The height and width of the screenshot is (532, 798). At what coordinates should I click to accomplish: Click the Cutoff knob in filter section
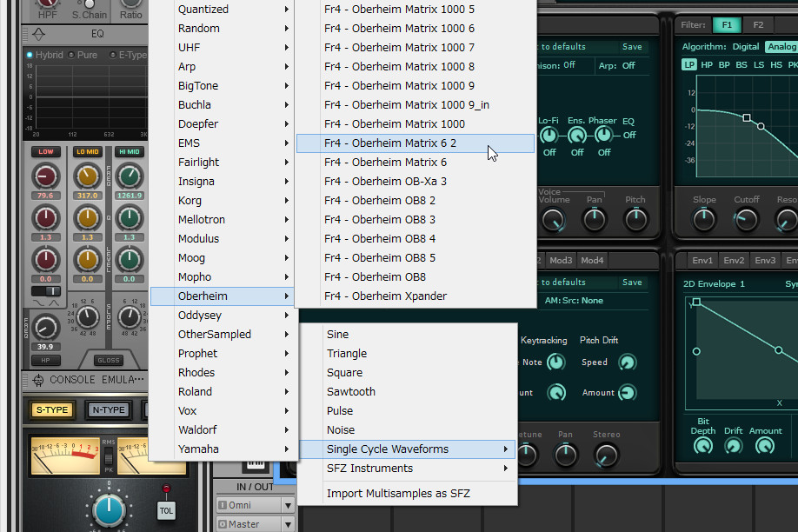[746, 220]
